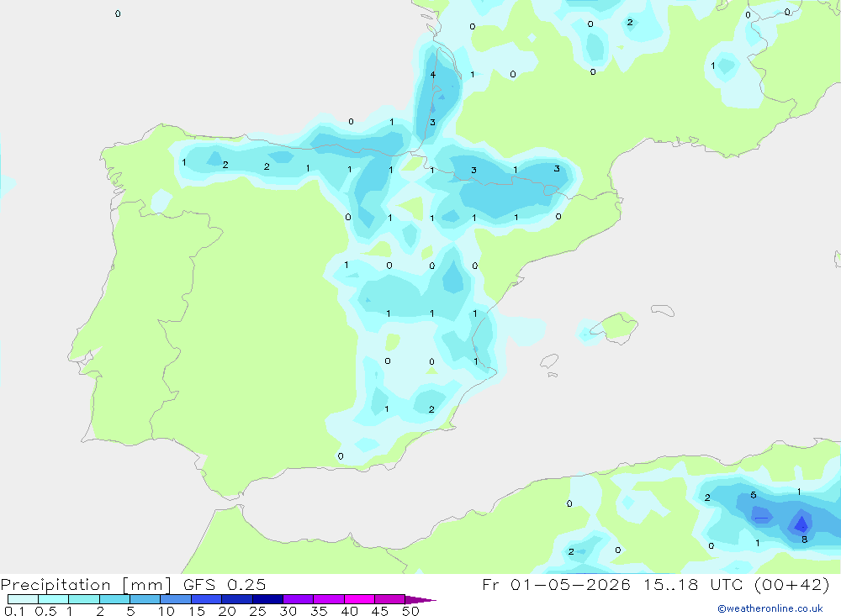841x616 pixels.
Task: Click the Ibiza island outline
Action: coord(549,361)
